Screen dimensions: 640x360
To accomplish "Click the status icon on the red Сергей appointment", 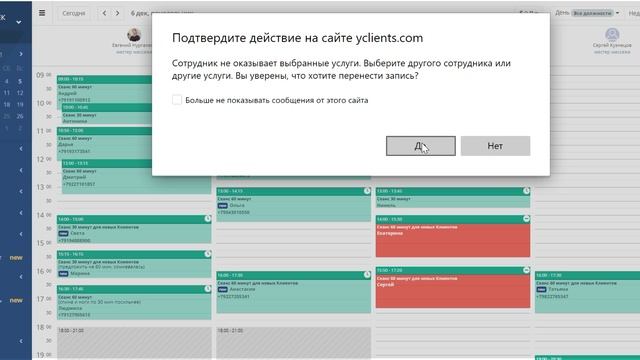I will pyautogui.click(x=526, y=270).
